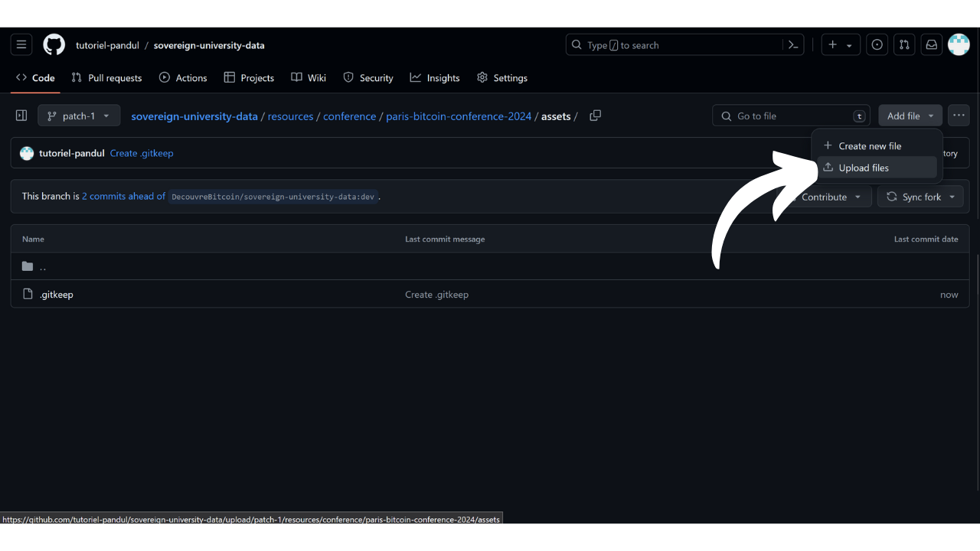Click the user avatar in top right
Screen dimensions: 980x551
tap(959, 45)
